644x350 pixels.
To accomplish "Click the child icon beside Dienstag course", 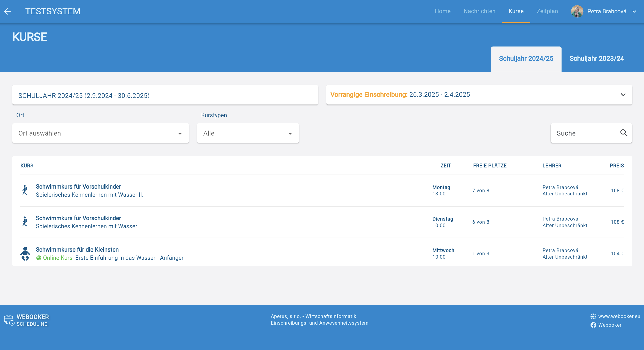I will (x=25, y=222).
